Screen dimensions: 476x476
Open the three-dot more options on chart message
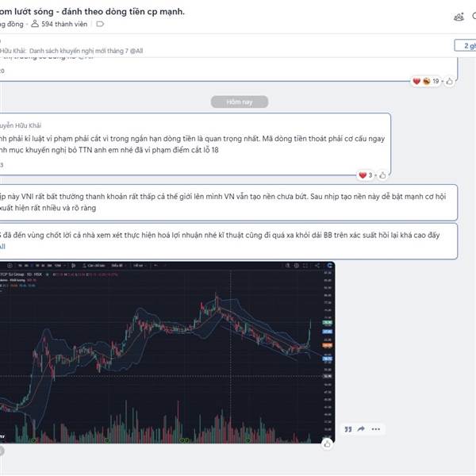click(x=376, y=429)
